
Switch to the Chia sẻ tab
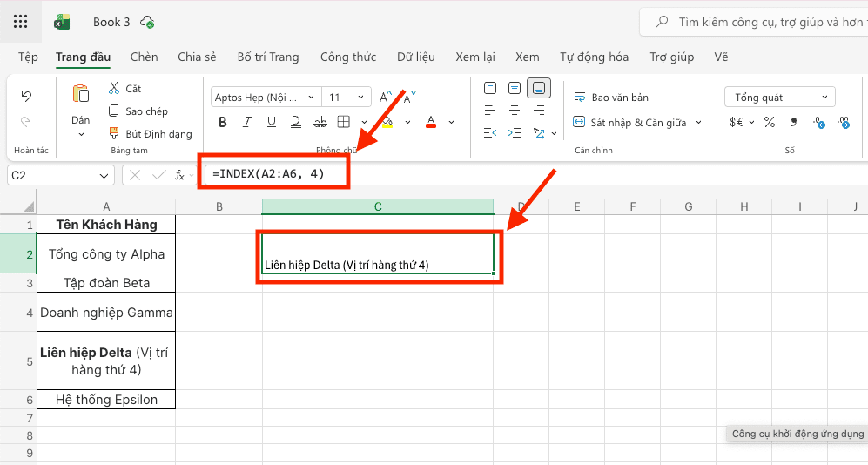coord(197,57)
